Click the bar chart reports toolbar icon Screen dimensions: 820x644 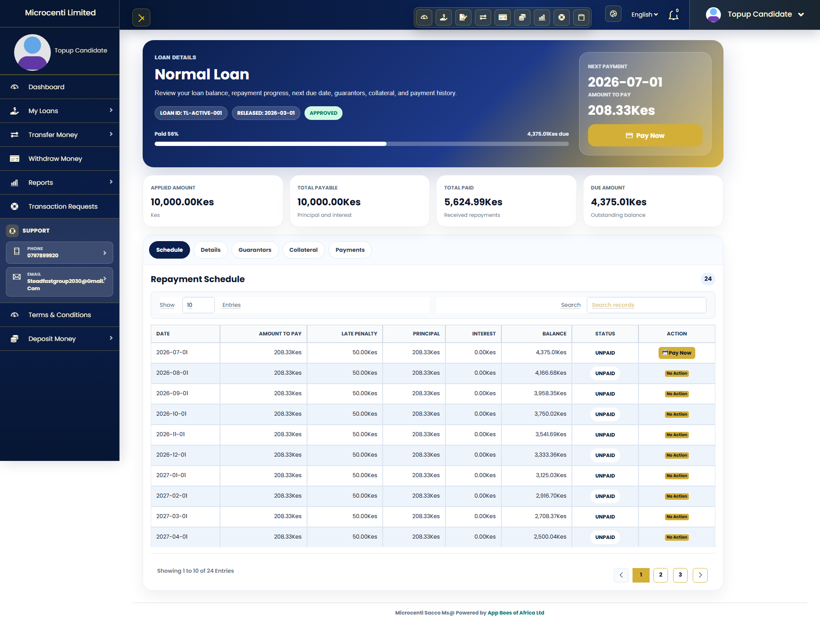[x=542, y=17]
